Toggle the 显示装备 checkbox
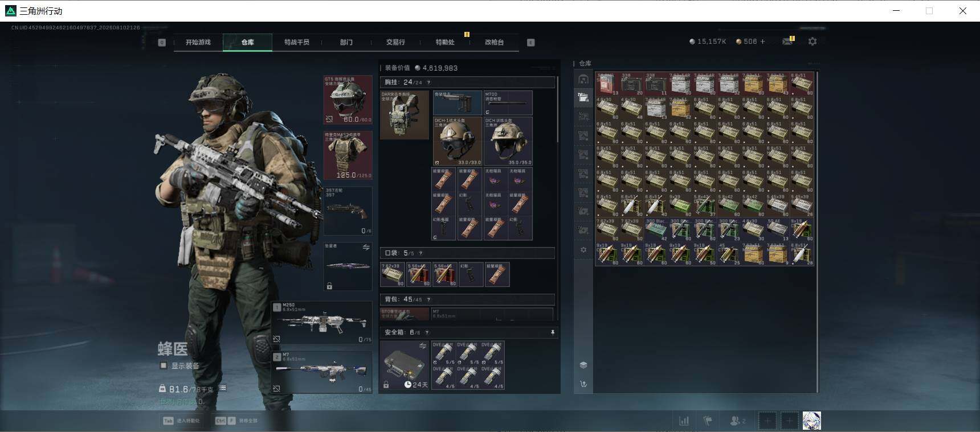 [163, 365]
